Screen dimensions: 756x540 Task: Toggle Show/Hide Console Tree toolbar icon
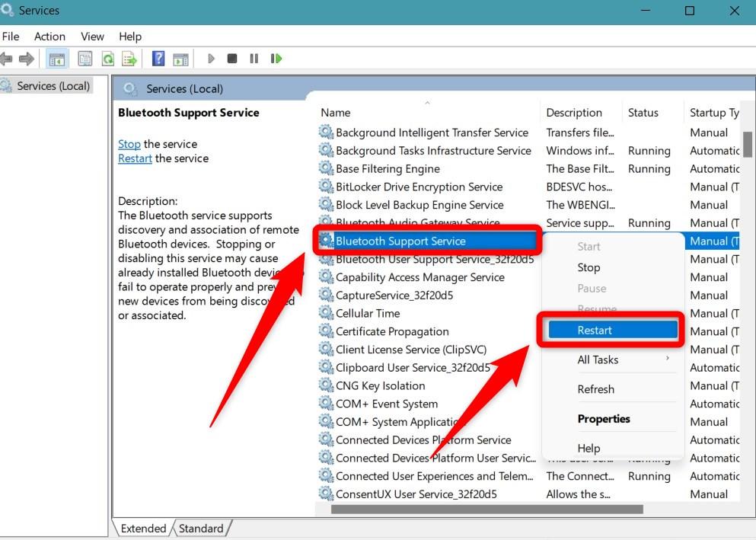[56, 59]
